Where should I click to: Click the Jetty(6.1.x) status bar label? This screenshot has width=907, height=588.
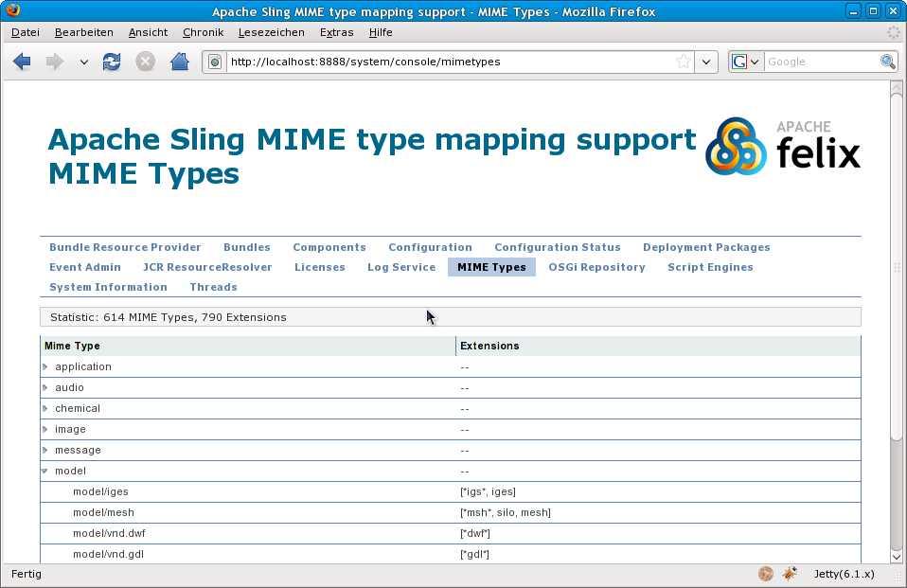pos(844,574)
